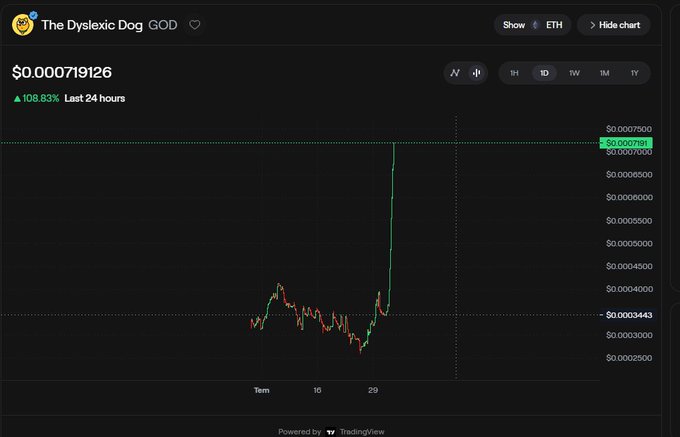The height and width of the screenshot is (437, 680).
Task: Switch to the line chart view icon
Action: (x=454, y=73)
